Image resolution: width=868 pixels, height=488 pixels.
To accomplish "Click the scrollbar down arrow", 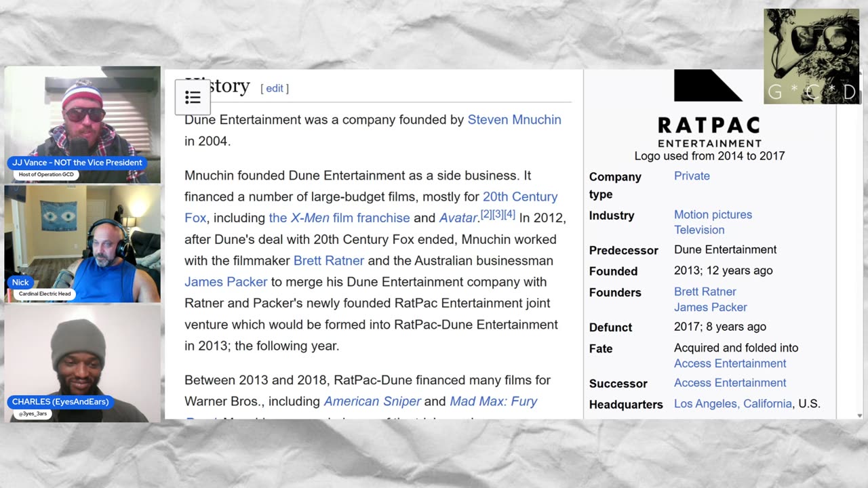I will pos(860,415).
